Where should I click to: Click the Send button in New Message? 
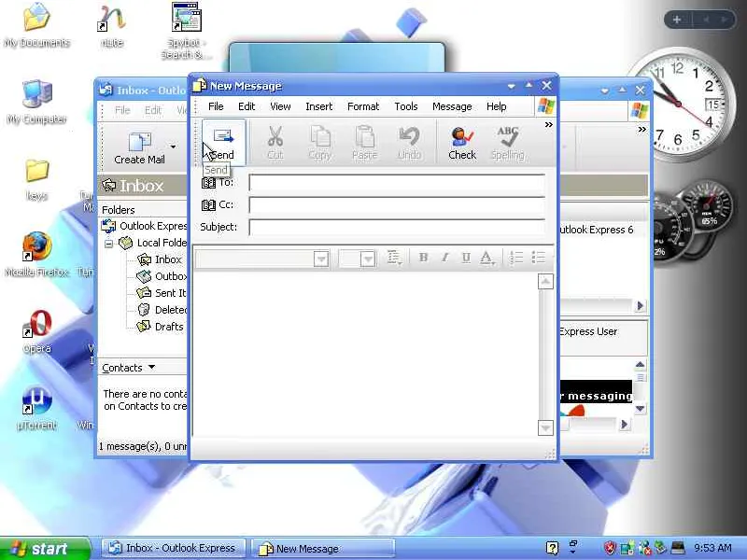point(223,142)
